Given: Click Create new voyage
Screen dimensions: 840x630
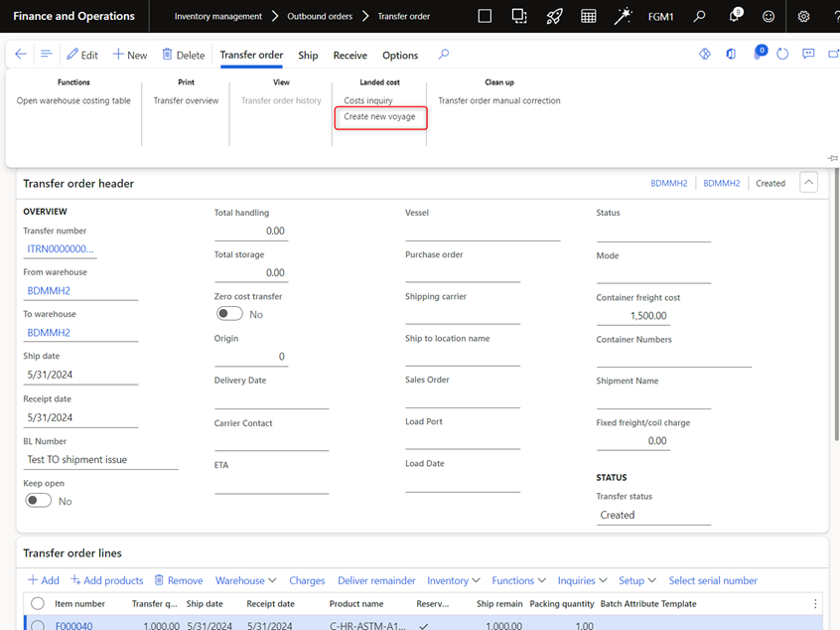Looking at the screenshot, I should (x=379, y=117).
